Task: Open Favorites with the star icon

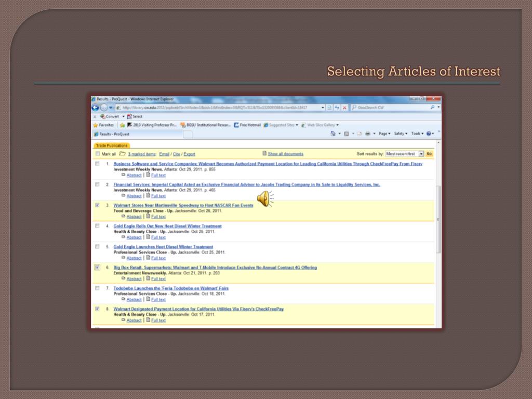Action: (96, 125)
